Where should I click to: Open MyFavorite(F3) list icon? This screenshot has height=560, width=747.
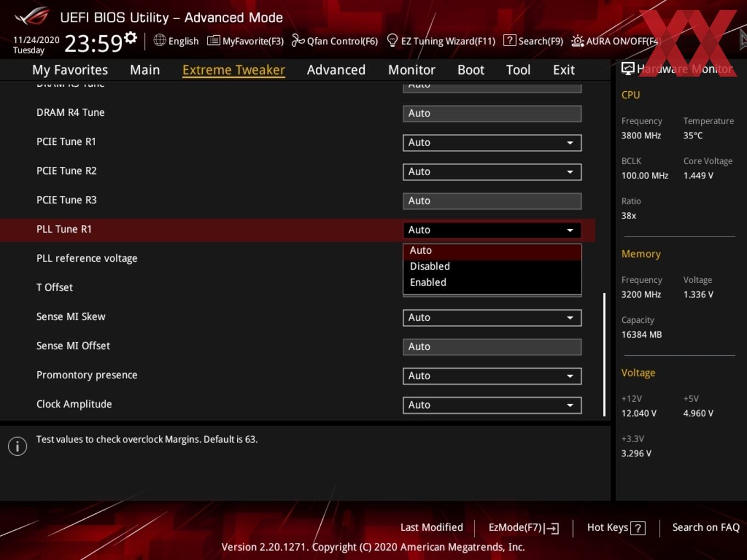pos(214,41)
